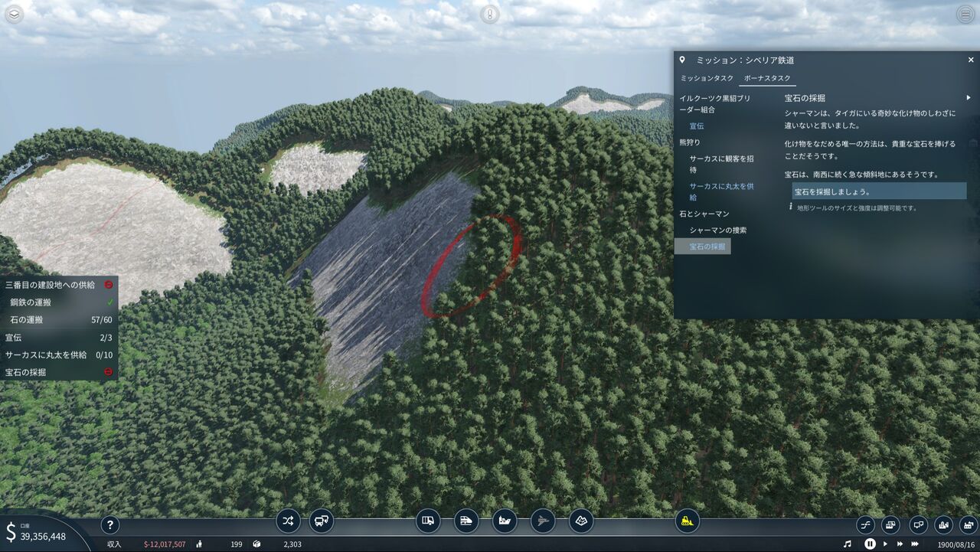Open the main game menu button
Image resolution: width=980 pixels, height=552 pixels.
[x=965, y=15]
